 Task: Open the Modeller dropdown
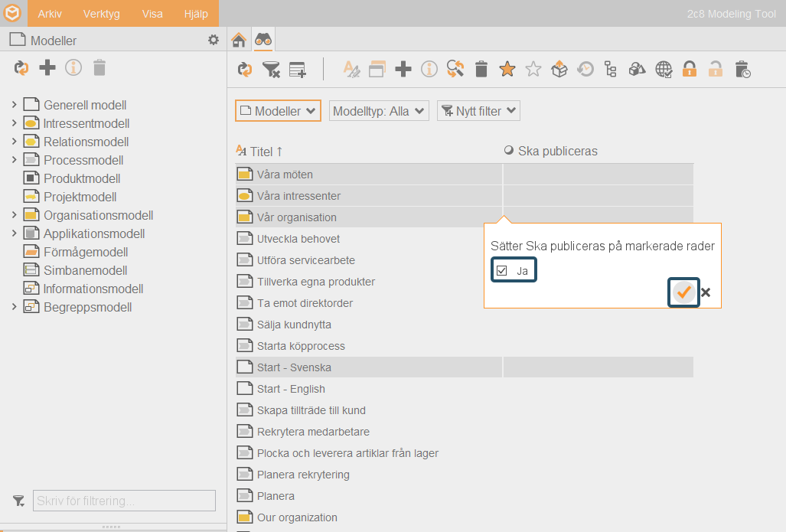pyautogui.click(x=279, y=111)
